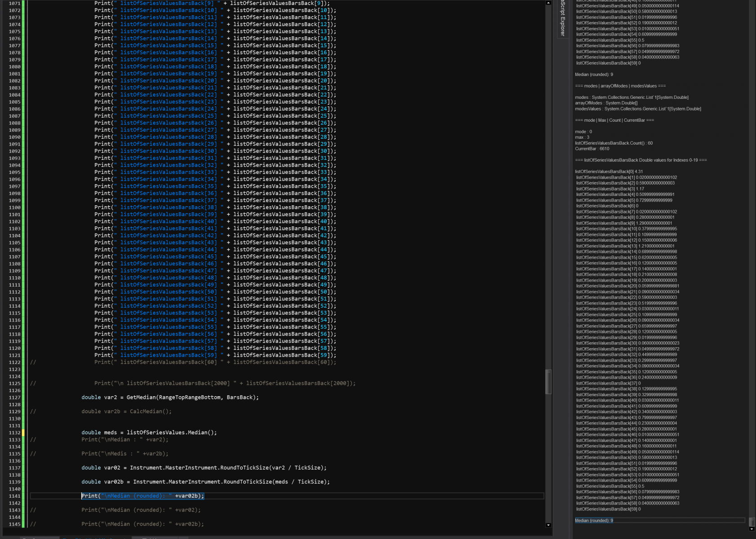Image resolution: width=756 pixels, height=539 pixels.
Task: Click commented 'double var2b = CalcMedian();' line
Action: 126,411
